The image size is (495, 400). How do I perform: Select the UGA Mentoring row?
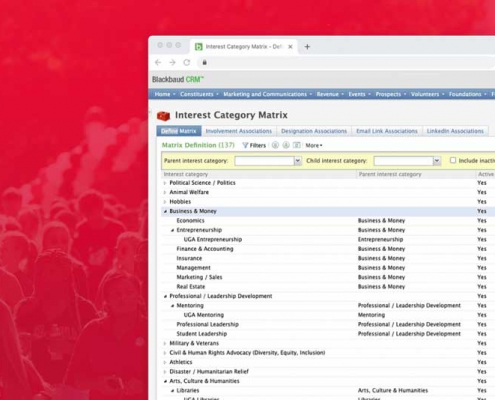click(x=328, y=315)
